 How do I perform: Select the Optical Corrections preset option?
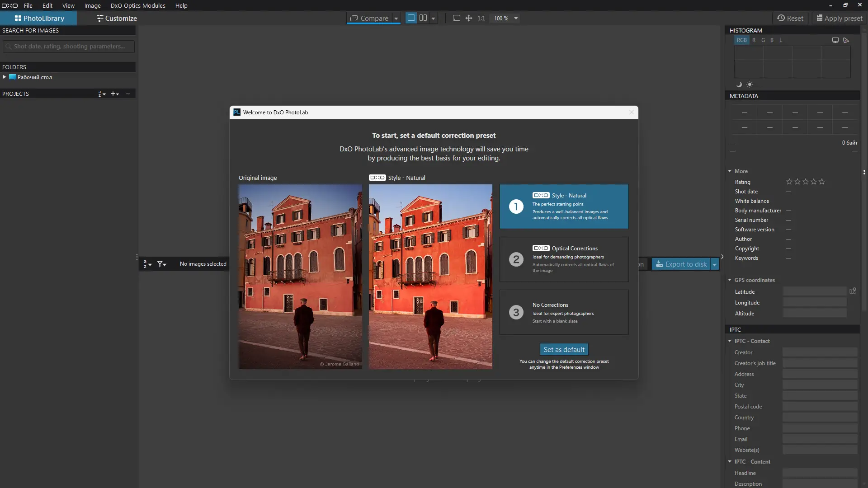pyautogui.click(x=564, y=259)
